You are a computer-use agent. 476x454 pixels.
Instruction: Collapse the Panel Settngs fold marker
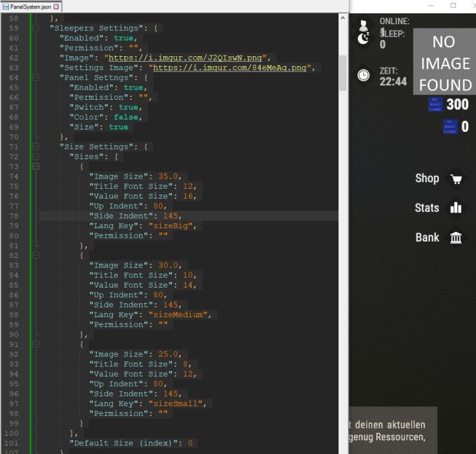click(x=36, y=77)
